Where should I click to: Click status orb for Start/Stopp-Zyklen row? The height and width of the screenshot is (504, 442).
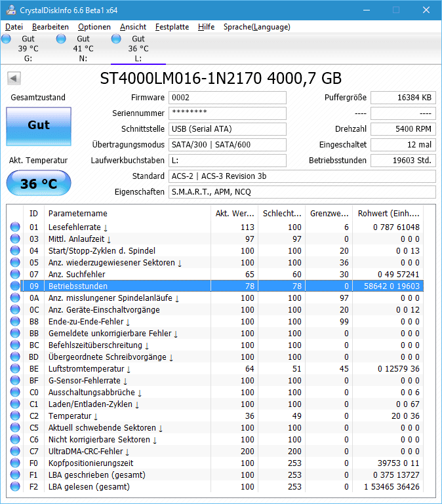(x=15, y=251)
